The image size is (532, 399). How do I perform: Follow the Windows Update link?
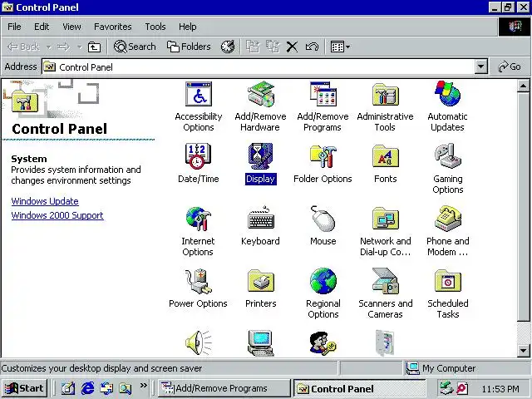pos(45,201)
